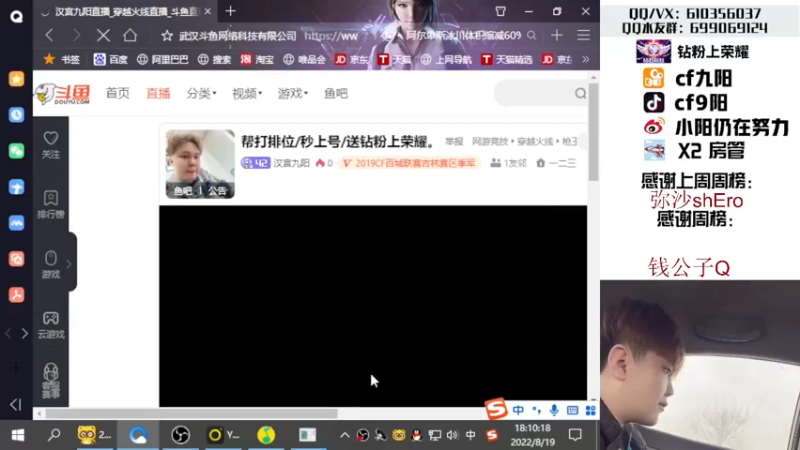This screenshot has height=450, width=800.
Task: Click the address bar URL field
Action: [331, 36]
